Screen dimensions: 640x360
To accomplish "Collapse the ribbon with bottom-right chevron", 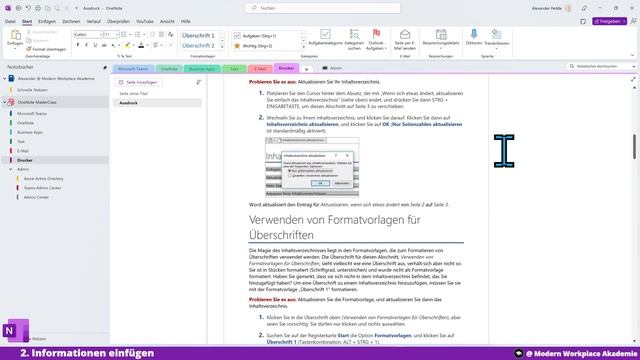I will click(632, 56).
